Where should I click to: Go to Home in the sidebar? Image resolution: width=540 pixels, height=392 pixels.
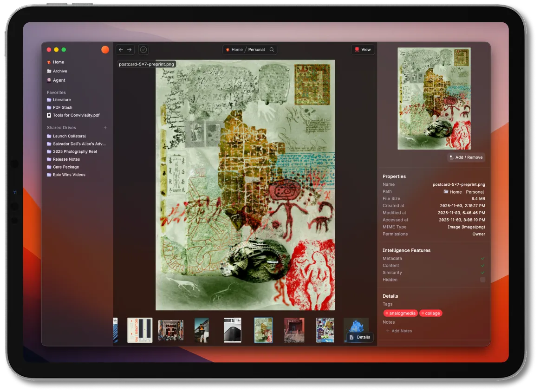[x=59, y=62]
